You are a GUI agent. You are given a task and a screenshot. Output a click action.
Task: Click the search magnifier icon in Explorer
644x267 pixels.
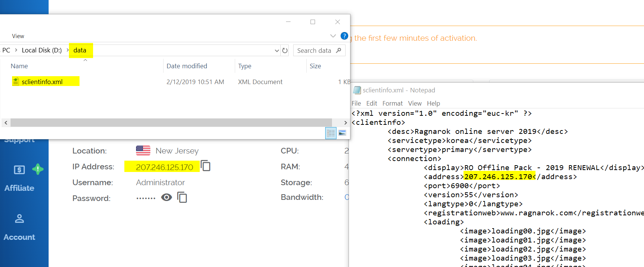click(x=339, y=50)
